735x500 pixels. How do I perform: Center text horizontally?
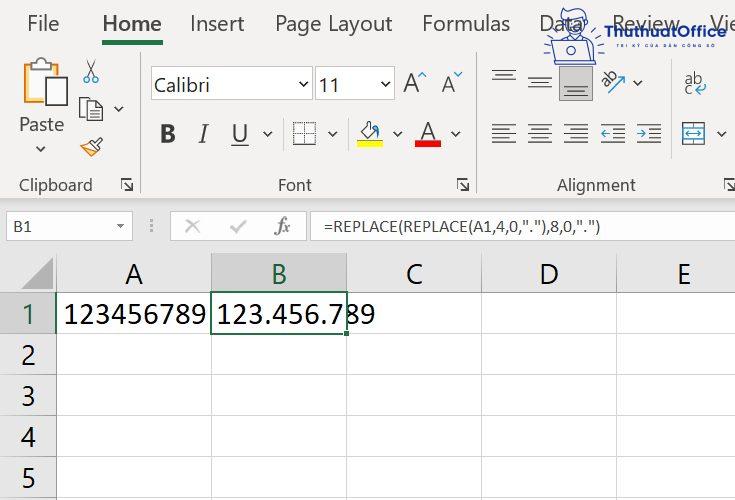pyautogui.click(x=540, y=134)
